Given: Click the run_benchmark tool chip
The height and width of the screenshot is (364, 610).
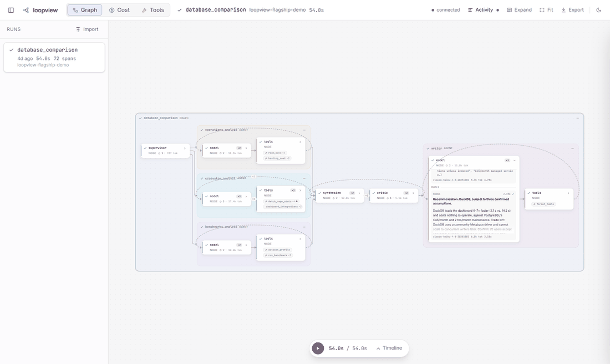Looking at the screenshot, I should (x=278, y=255).
